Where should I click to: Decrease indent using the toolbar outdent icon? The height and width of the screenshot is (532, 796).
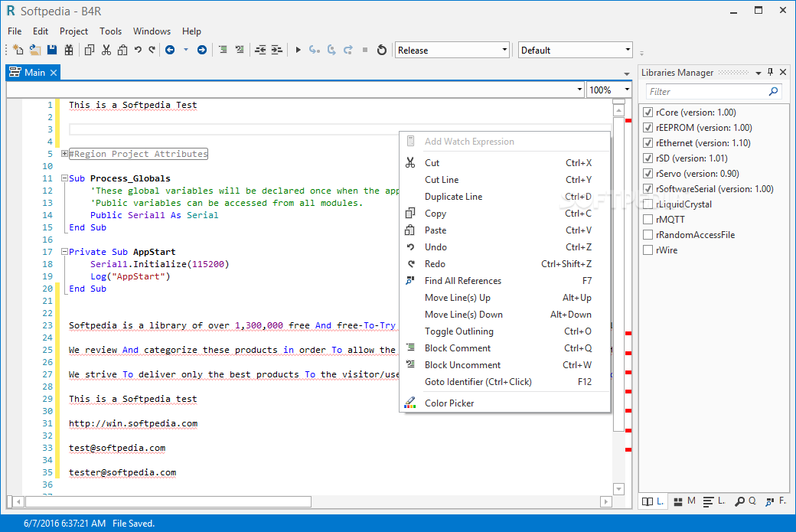(260, 50)
